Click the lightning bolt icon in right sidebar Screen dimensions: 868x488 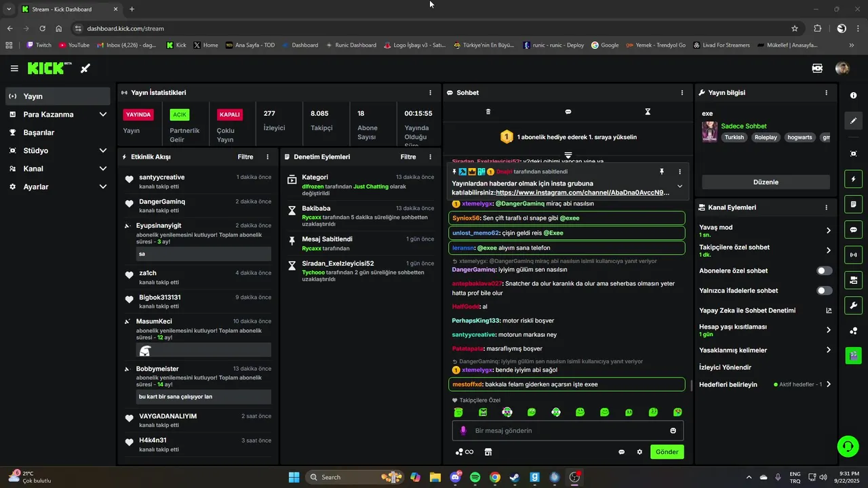coord(854,179)
